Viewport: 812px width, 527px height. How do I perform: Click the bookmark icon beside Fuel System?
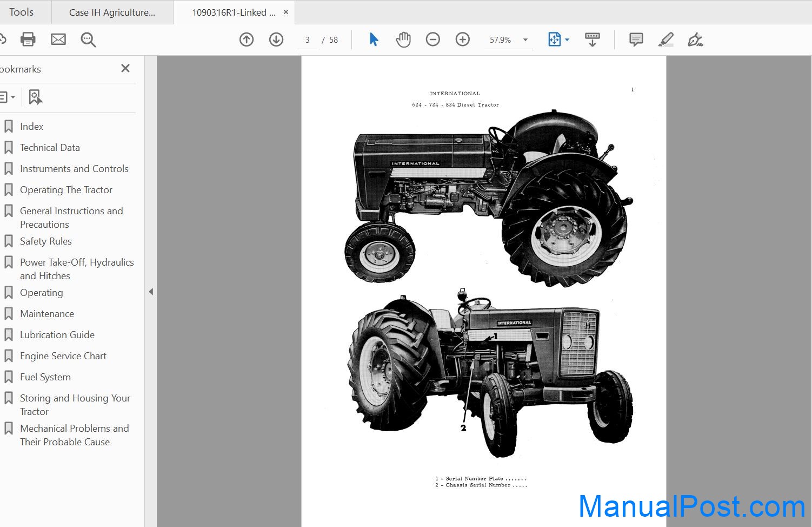[9, 377]
